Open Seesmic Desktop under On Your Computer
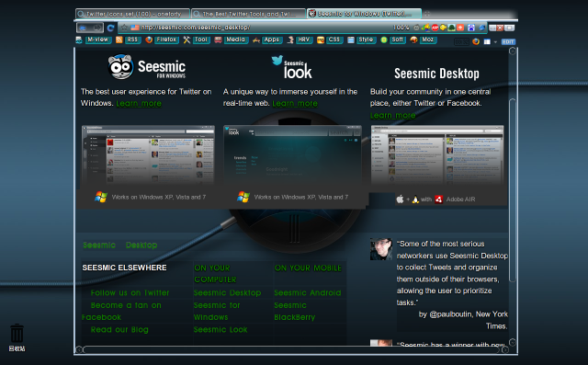Viewport: 588px width, 365px height. point(227,293)
